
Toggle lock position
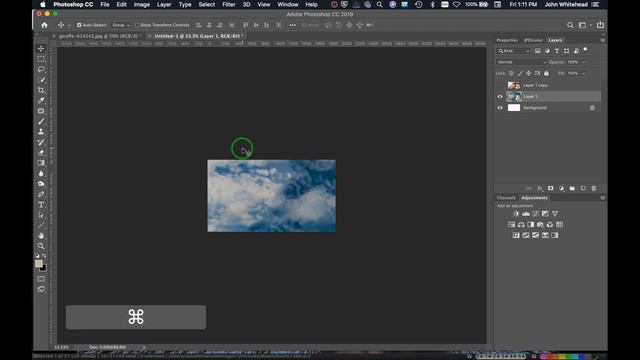point(529,73)
